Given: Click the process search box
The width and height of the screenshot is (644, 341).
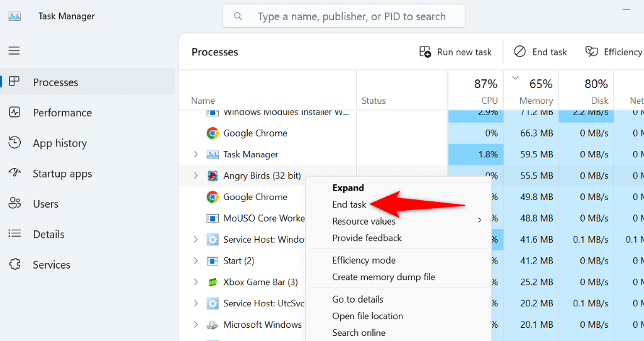Looking at the screenshot, I should click(x=343, y=16).
